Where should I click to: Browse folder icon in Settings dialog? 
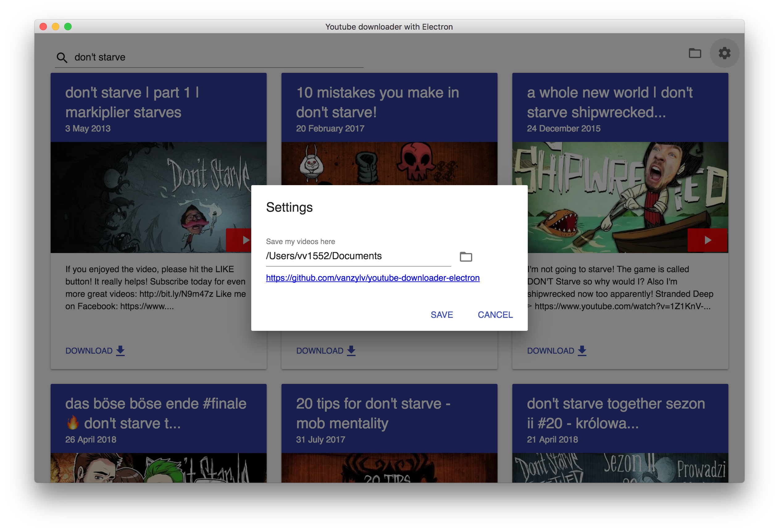coord(466,256)
